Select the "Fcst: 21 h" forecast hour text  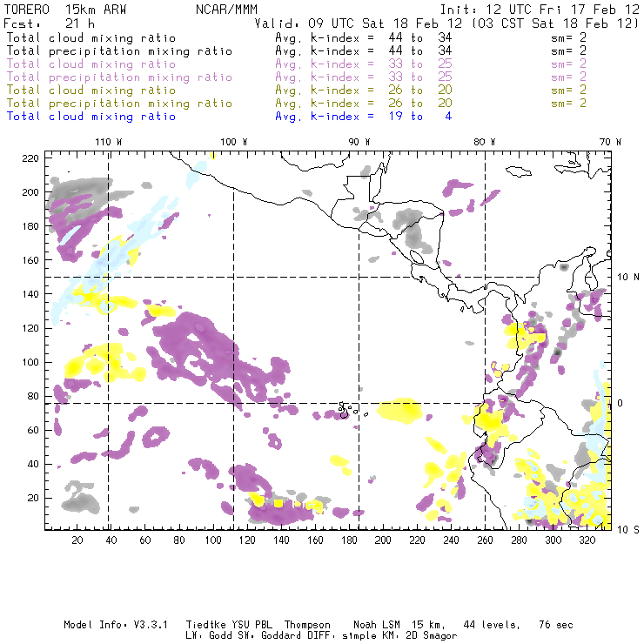click(50, 23)
